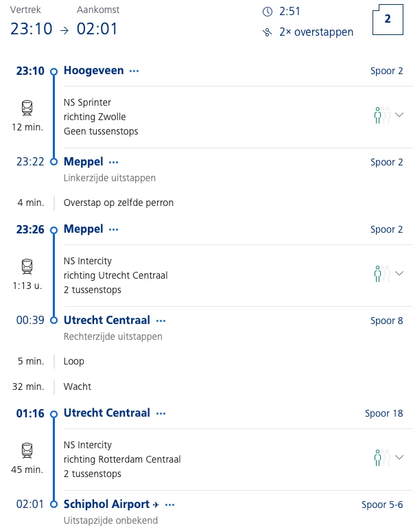Click the crowdedness icon for NS Sprinter
This screenshot has height=532, width=413.
click(x=382, y=115)
